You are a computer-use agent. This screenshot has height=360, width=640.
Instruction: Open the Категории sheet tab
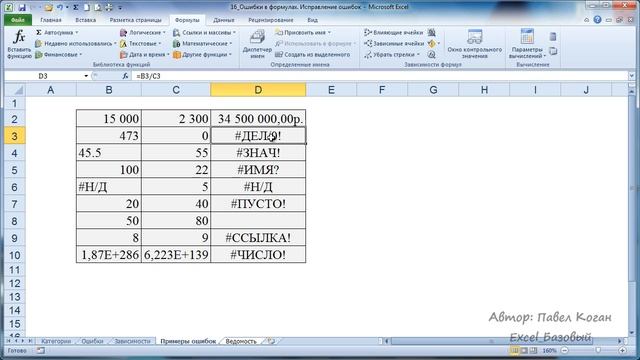pos(56,341)
